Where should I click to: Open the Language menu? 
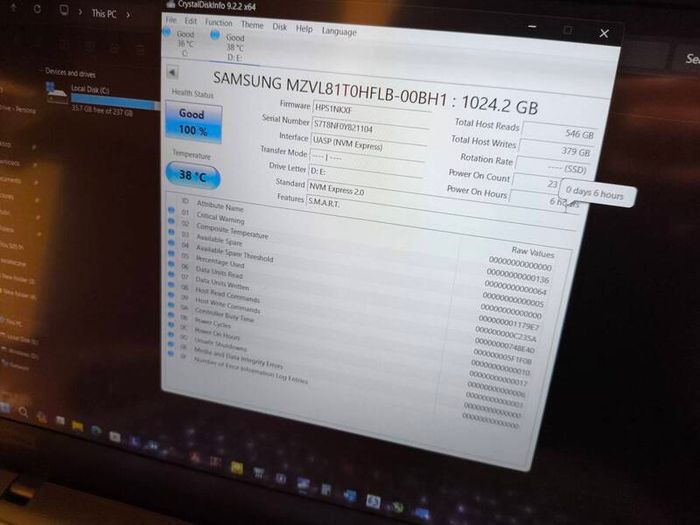pyautogui.click(x=339, y=31)
